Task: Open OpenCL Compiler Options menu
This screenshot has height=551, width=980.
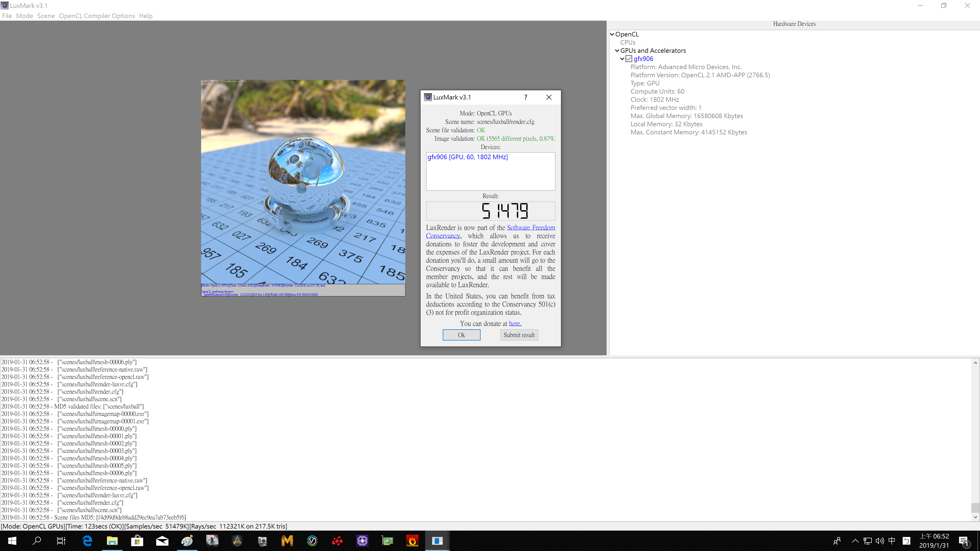Action: tap(97, 16)
